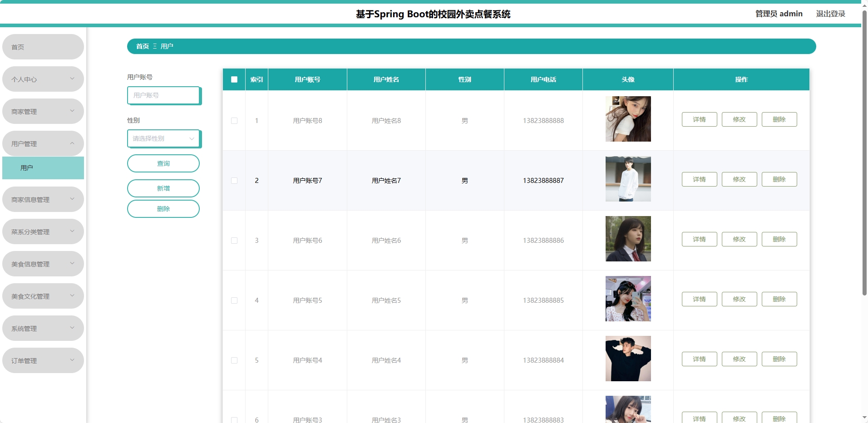
Task: Open avatar thumbnail of 用户账号4
Action: 628,359
